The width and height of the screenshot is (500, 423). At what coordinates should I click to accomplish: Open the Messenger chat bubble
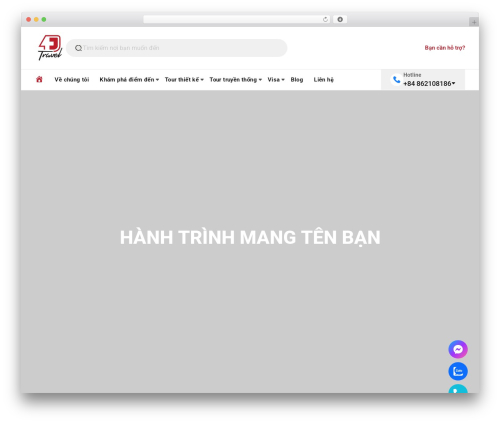coord(458,349)
